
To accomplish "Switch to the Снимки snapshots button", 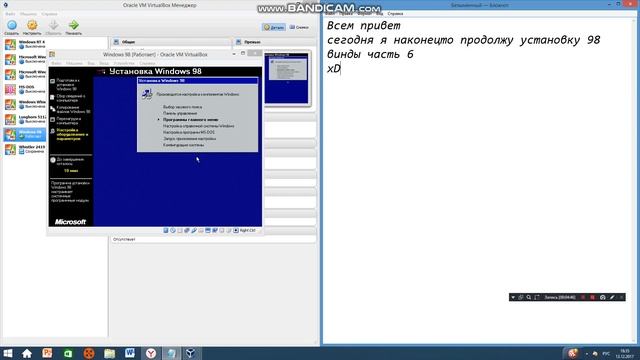I will pos(299,27).
